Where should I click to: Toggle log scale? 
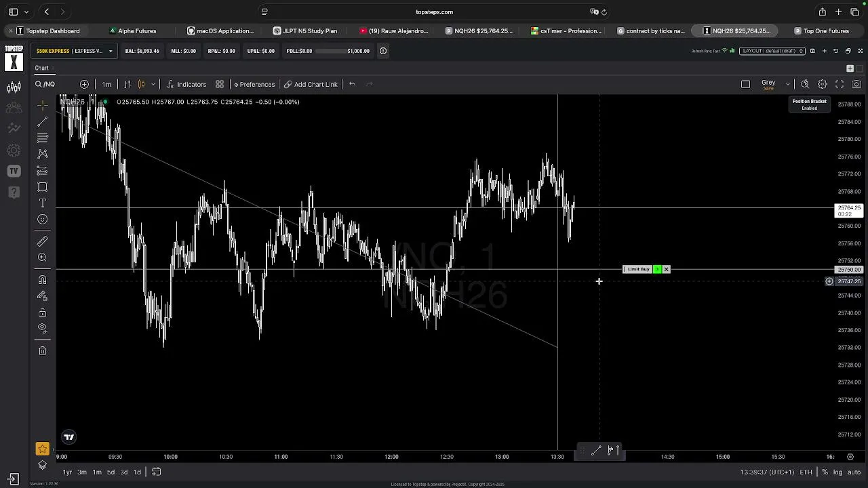837,472
